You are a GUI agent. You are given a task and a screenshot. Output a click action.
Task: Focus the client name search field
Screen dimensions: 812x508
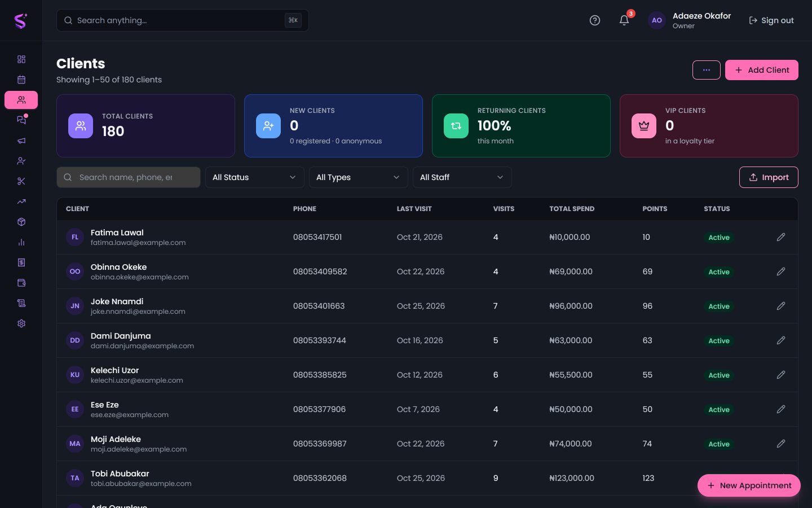pos(129,177)
